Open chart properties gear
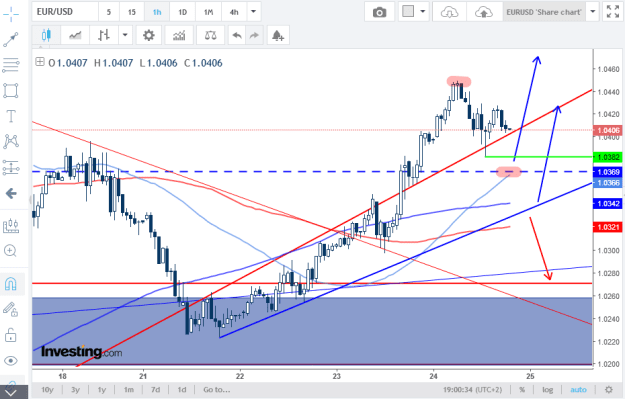The image size is (625, 399). (149, 35)
